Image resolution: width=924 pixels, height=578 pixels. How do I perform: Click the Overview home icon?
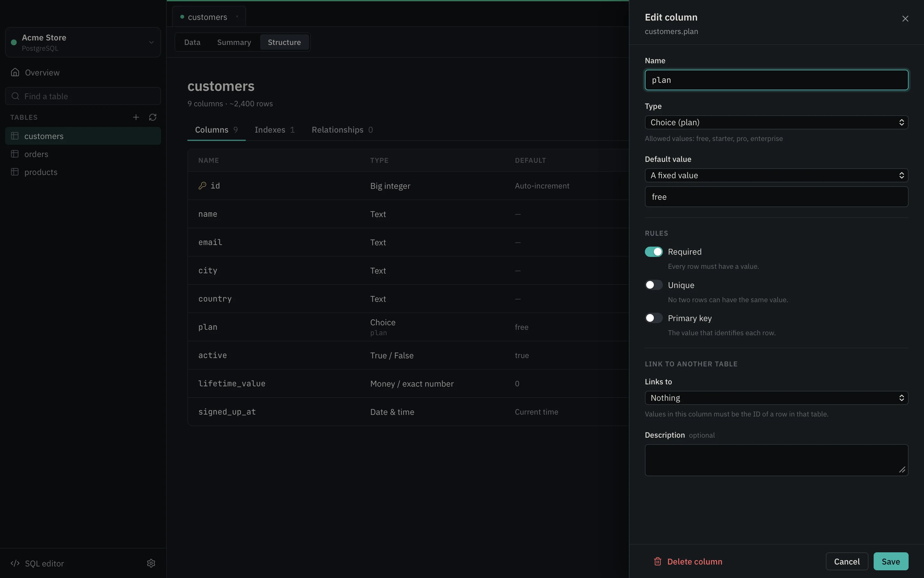pyautogui.click(x=15, y=72)
